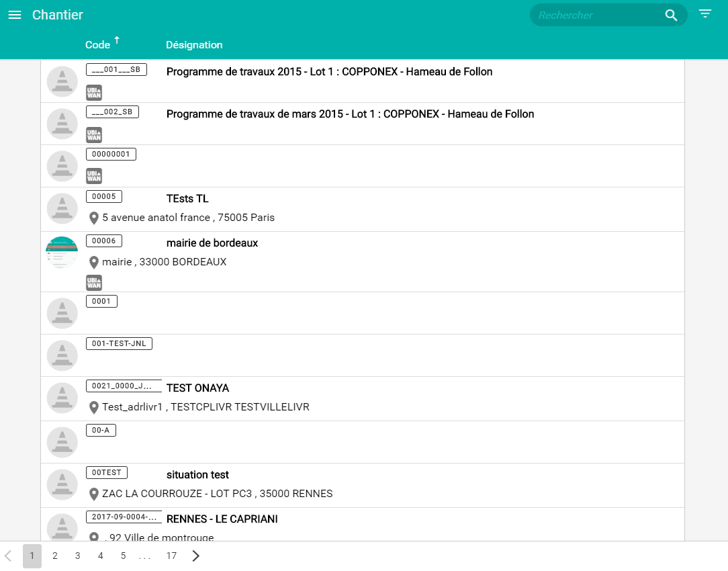Image resolution: width=728 pixels, height=571 pixels.
Task: Go to page 2
Action: (x=55, y=556)
